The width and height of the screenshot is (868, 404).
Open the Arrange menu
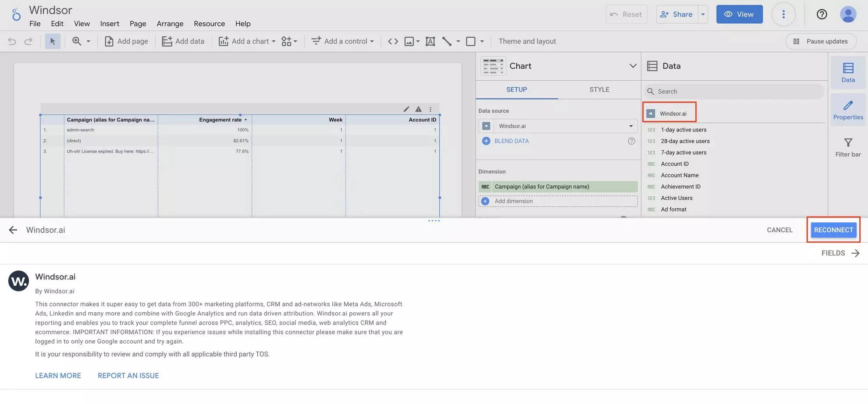(x=170, y=24)
